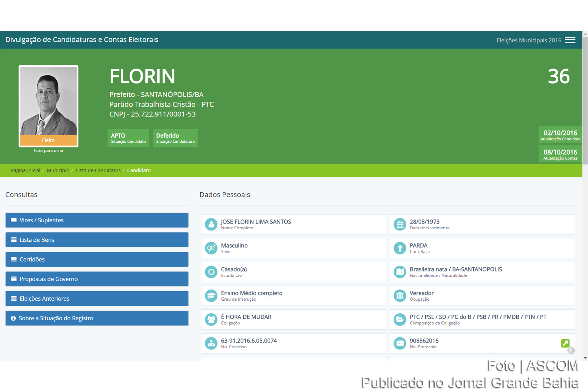This screenshot has width=588, height=392.
Task: Expand the hamburger menu near Eleições Municipais 2016
Action: tap(570, 39)
